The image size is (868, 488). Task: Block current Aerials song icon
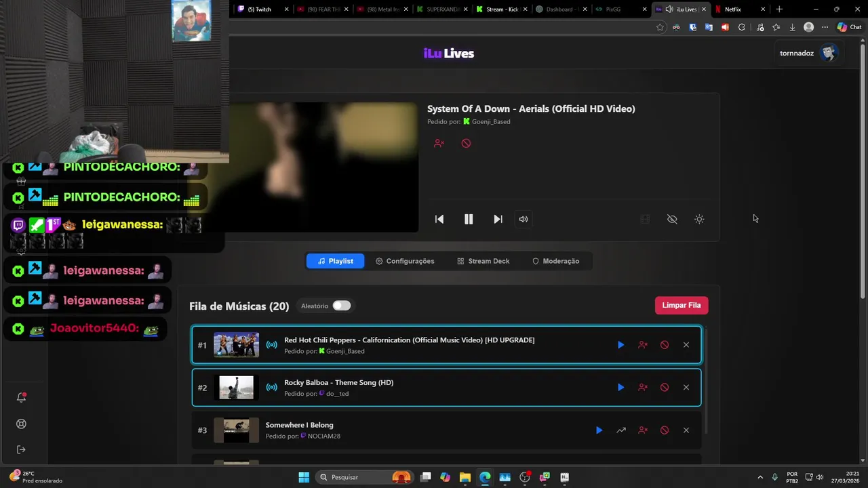(466, 143)
